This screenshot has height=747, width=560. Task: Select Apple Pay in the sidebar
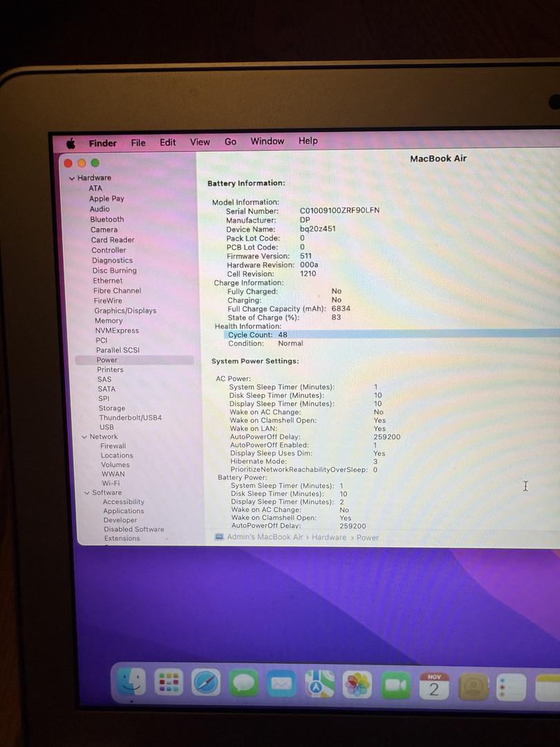pyautogui.click(x=106, y=199)
